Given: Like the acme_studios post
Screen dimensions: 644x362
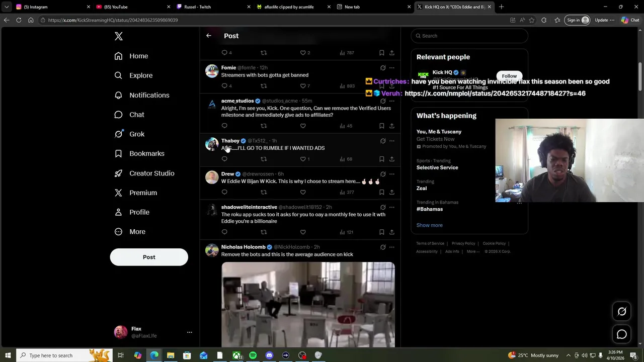Looking at the screenshot, I should point(303,126).
